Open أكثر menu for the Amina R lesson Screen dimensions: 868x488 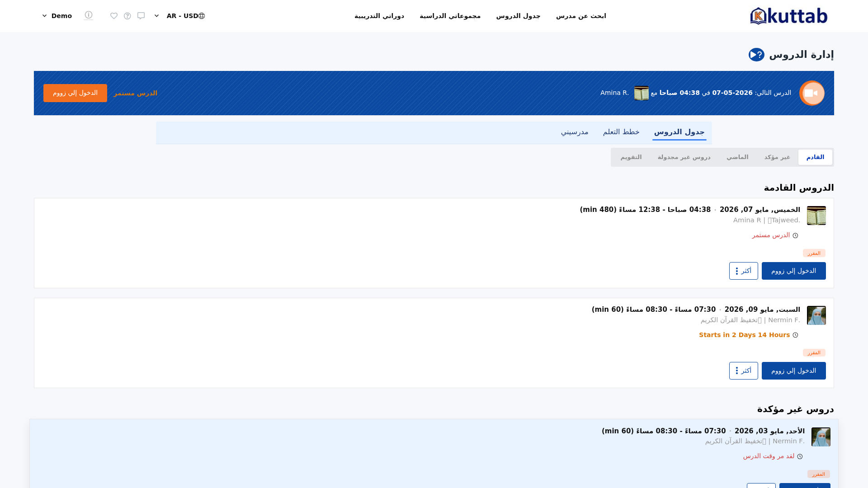tap(743, 271)
